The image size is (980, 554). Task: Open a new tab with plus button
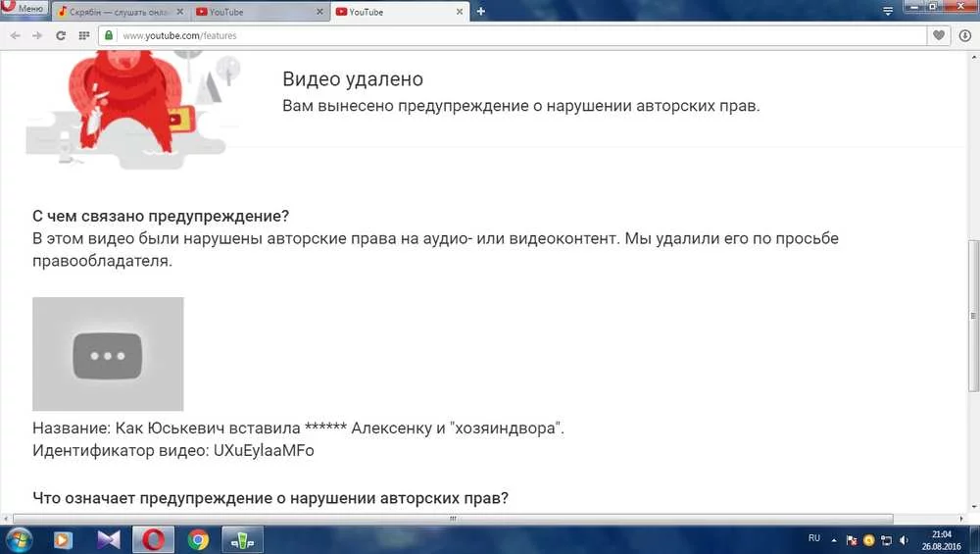[x=480, y=11]
